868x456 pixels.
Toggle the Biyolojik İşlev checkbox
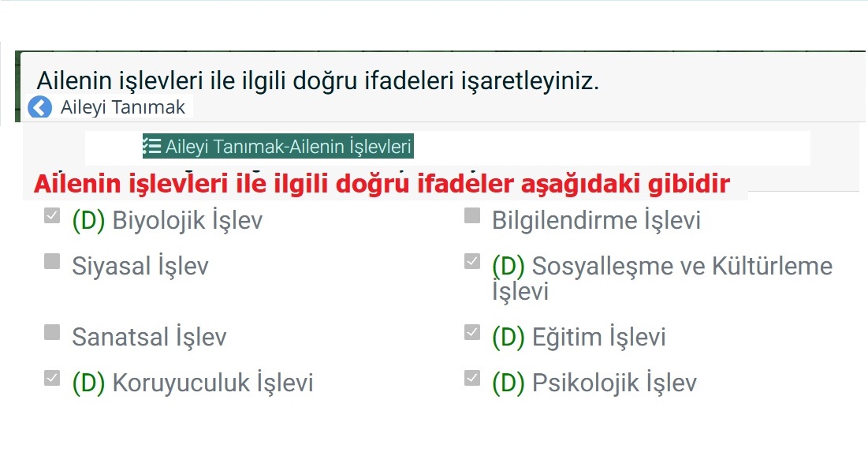coord(52,215)
